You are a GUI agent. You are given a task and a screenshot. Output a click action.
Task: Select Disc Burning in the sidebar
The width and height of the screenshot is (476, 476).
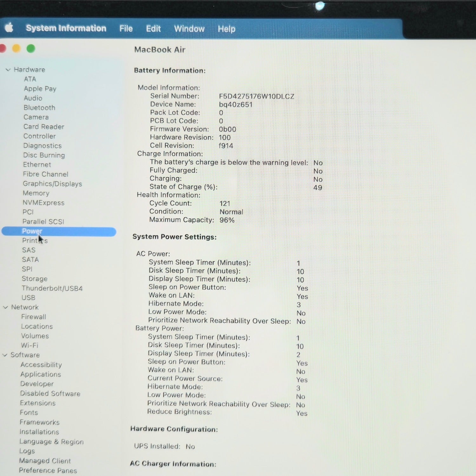(x=44, y=155)
